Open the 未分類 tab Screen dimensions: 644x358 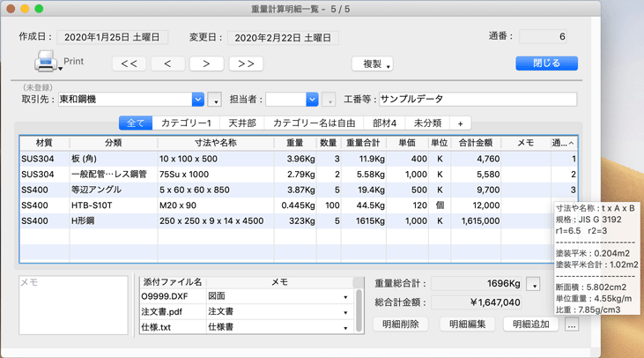(x=427, y=123)
